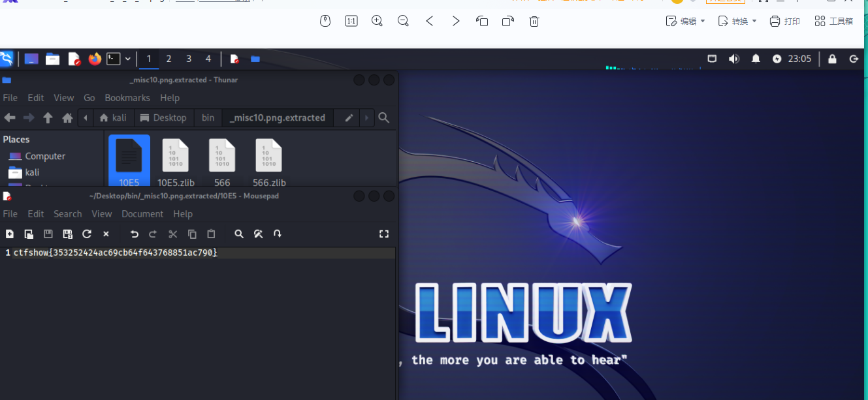868x400 pixels.
Task: Open Thunar View menu
Action: tap(64, 98)
